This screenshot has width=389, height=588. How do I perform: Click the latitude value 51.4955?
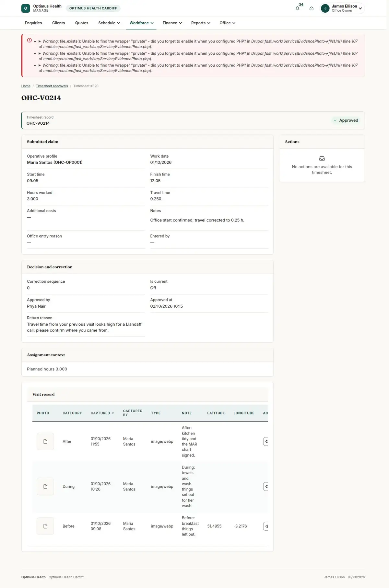[x=214, y=526]
